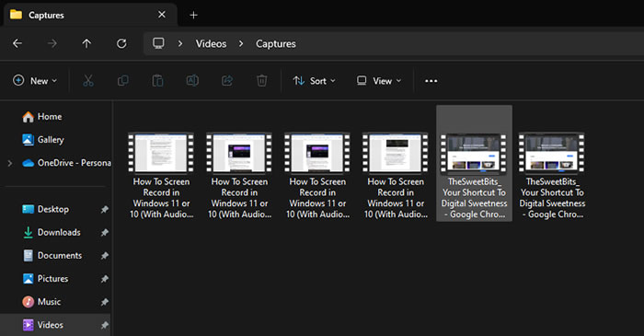Click the Share icon in toolbar
The height and width of the screenshot is (336, 644).
point(227,80)
